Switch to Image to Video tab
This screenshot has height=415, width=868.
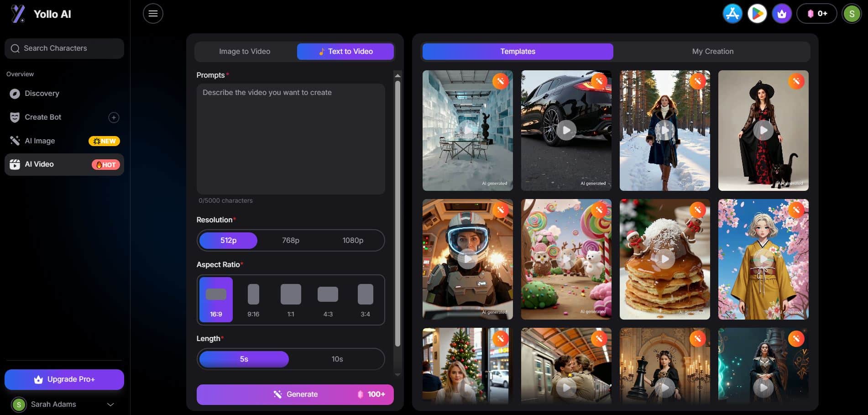click(x=245, y=52)
